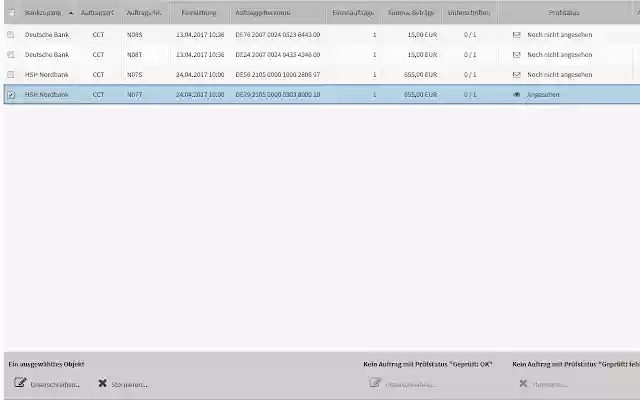640x400 pixels.
Task: Click the CCT order type in row N08T
Action: click(98, 55)
